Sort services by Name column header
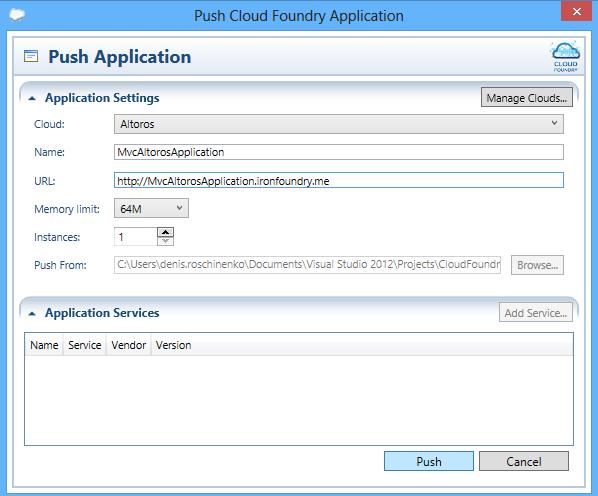The width and height of the screenshot is (598, 496). pyautogui.click(x=44, y=345)
